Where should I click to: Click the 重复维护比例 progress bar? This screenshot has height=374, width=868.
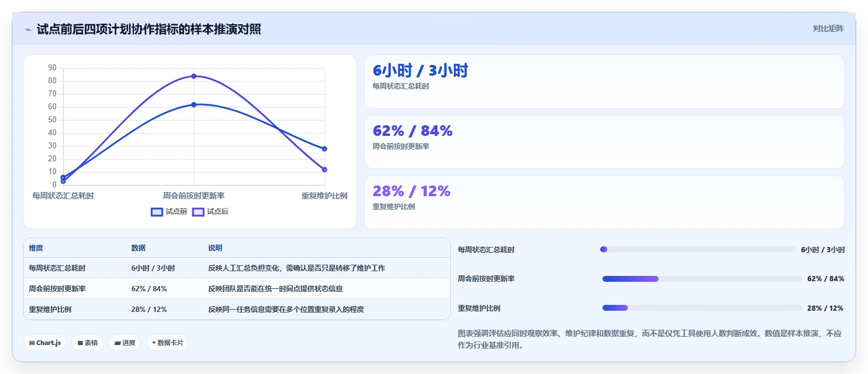pyautogui.click(x=702, y=308)
